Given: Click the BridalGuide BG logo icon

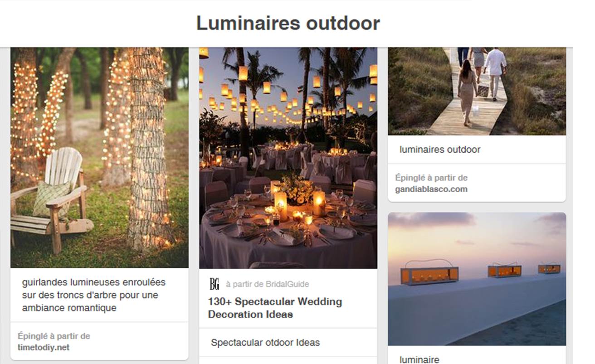Looking at the screenshot, I should coord(215,284).
